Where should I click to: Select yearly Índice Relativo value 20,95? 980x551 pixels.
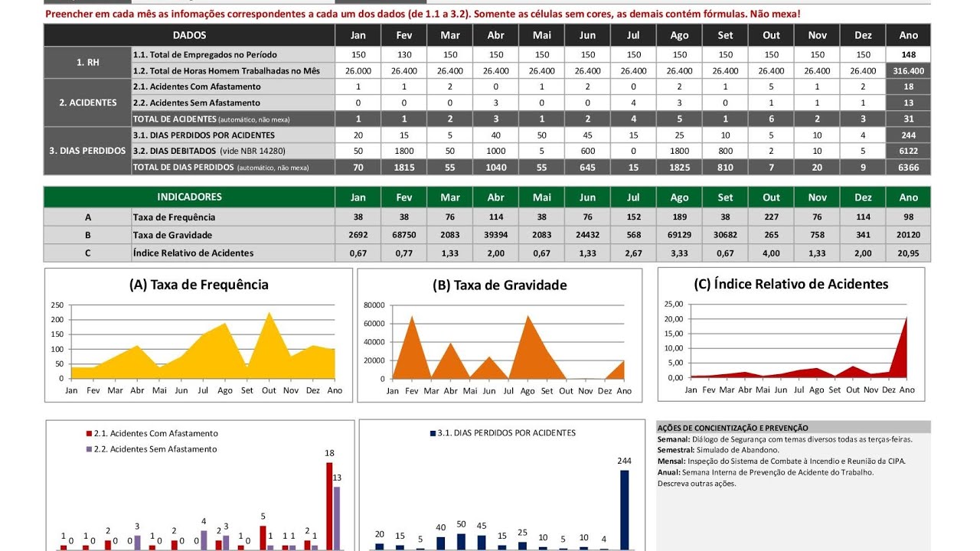[909, 253]
